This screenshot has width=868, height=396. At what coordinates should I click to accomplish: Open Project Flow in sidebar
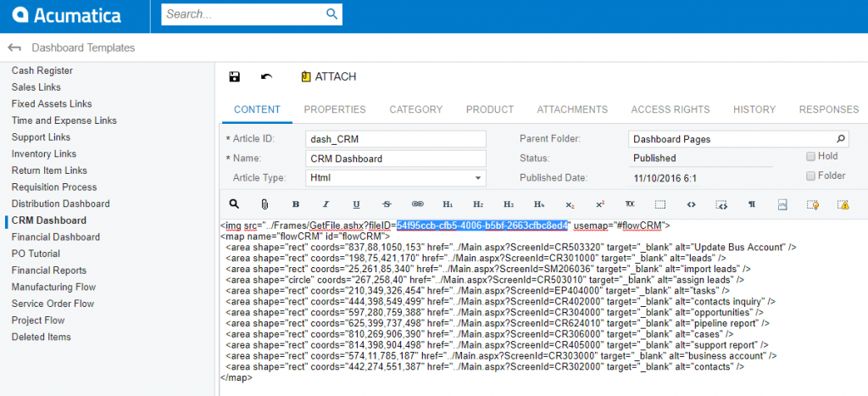pos(37,321)
